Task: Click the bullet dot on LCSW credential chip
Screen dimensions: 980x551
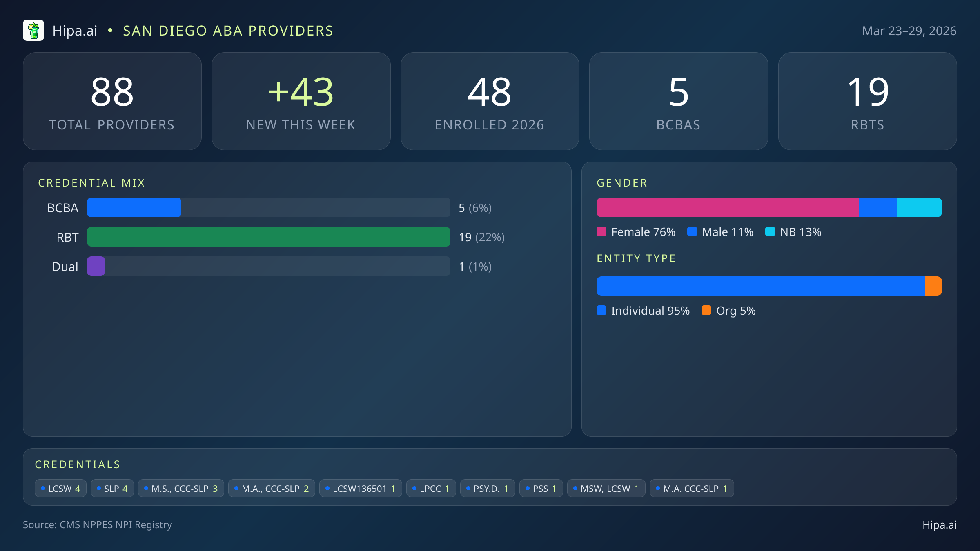Action: (x=42, y=488)
